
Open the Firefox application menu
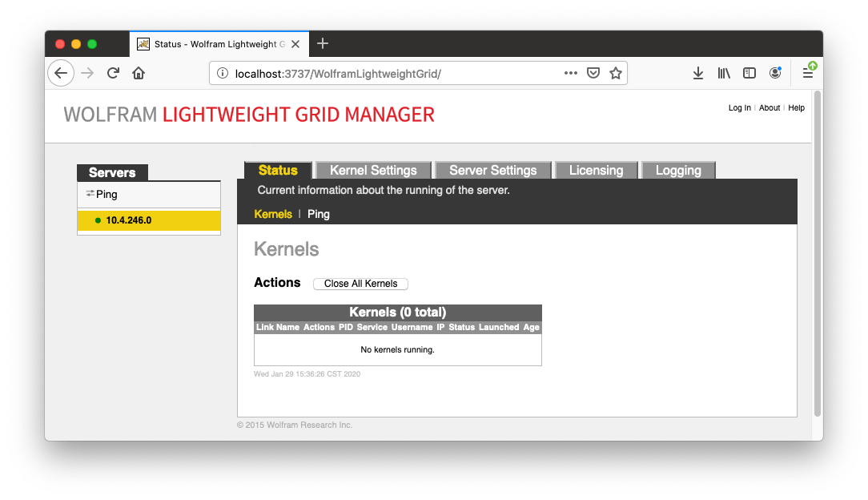809,73
